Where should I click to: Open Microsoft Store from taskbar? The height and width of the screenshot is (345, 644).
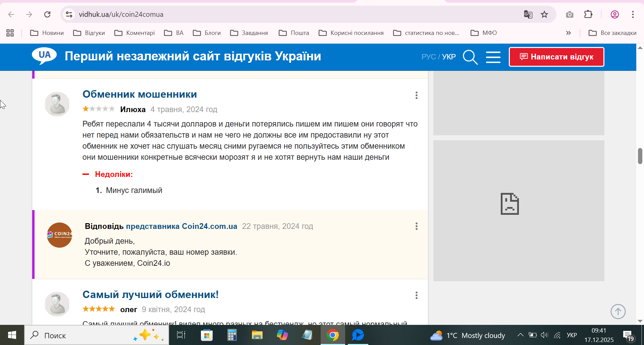click(x=207, y=335)
